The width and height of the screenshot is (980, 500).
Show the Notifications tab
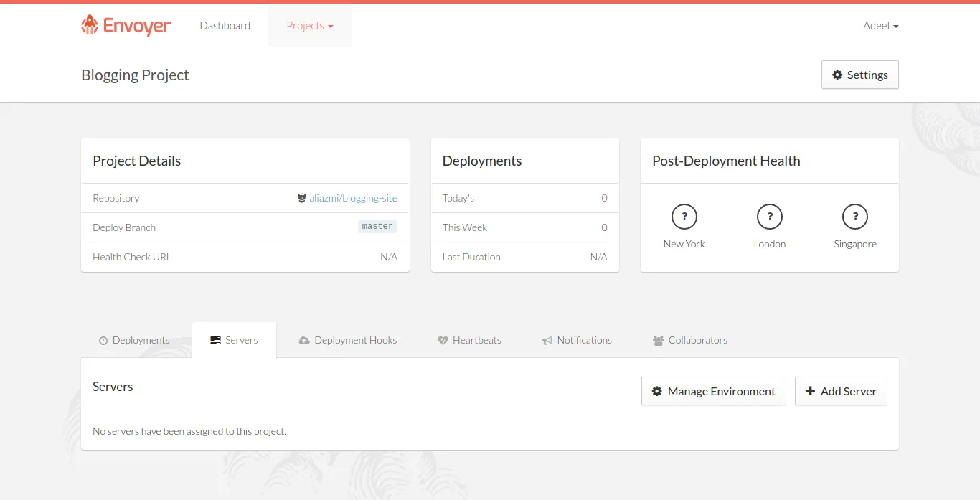tap(577, 340)
